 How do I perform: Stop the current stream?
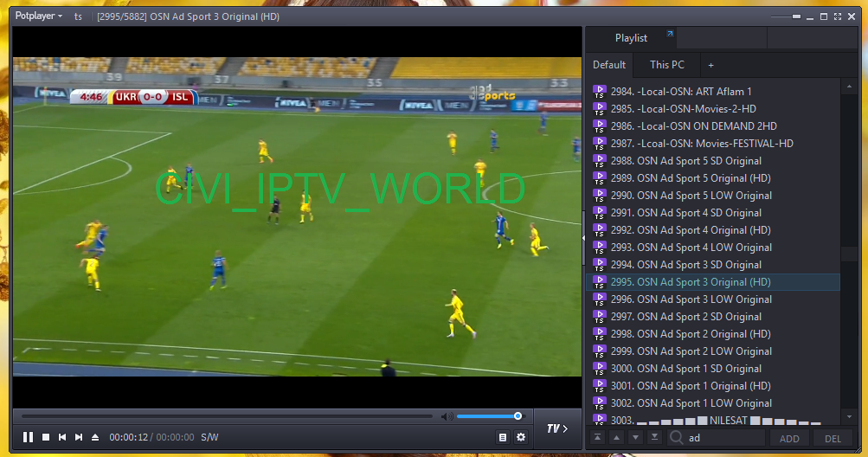click(46, 438)
